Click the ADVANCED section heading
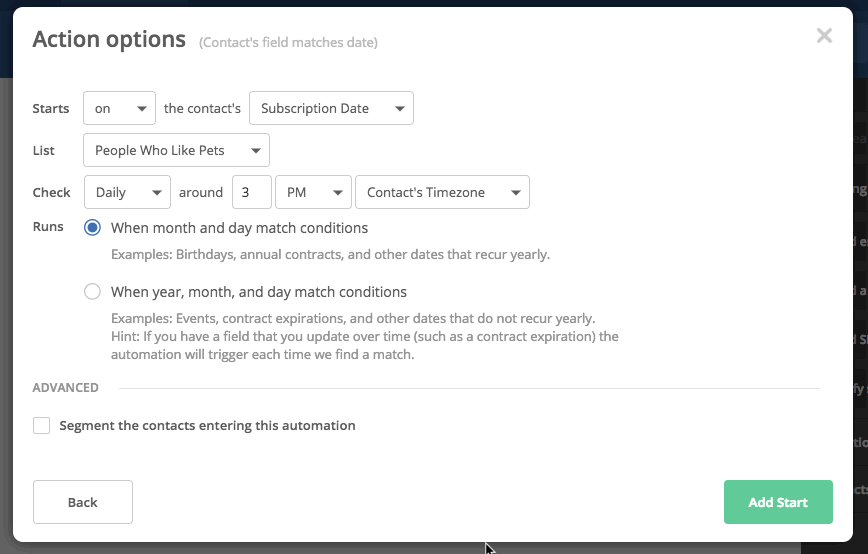This screenshot has height=554, width=868. (x=66, y=388)
